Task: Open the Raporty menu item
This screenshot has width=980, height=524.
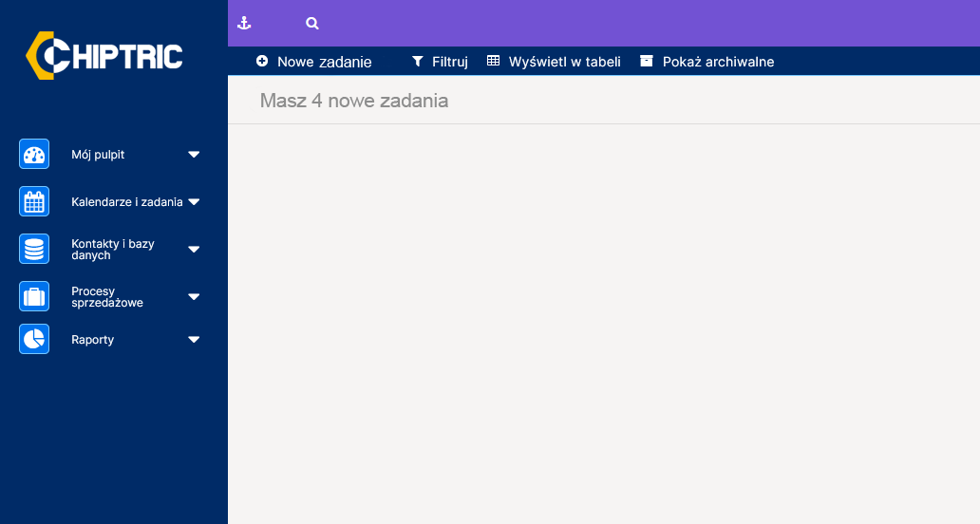Action: 92,340
